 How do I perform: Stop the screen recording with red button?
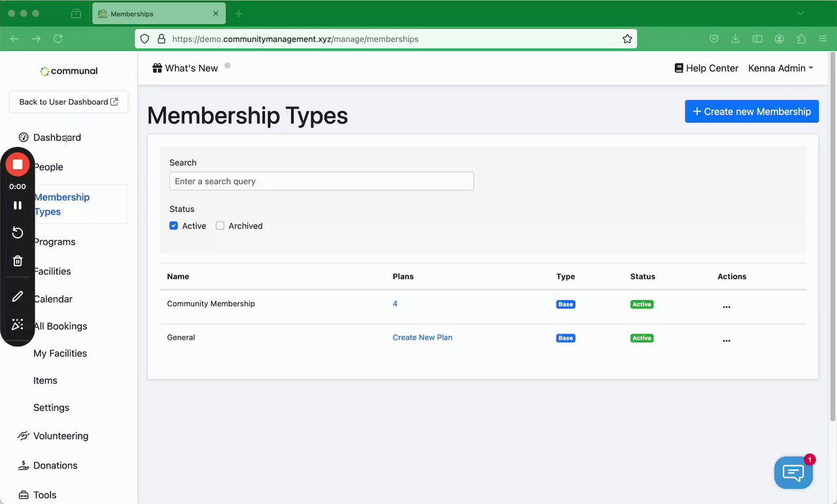18,165
